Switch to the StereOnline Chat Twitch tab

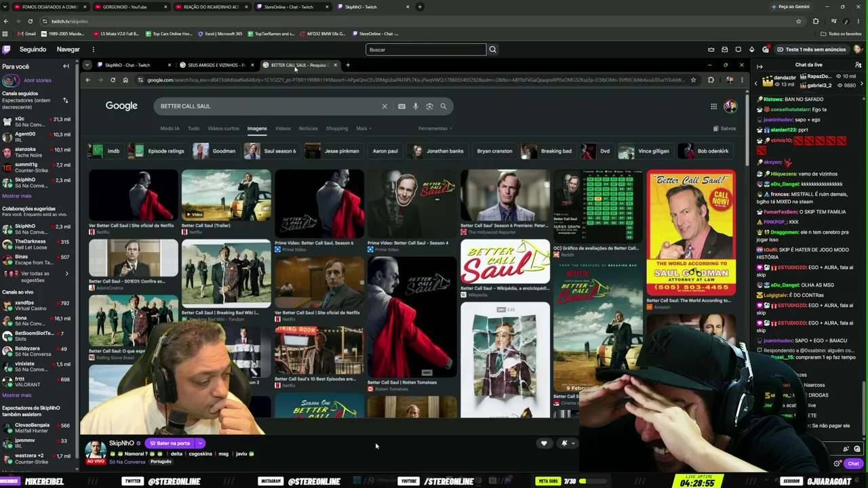coord(292,7)
